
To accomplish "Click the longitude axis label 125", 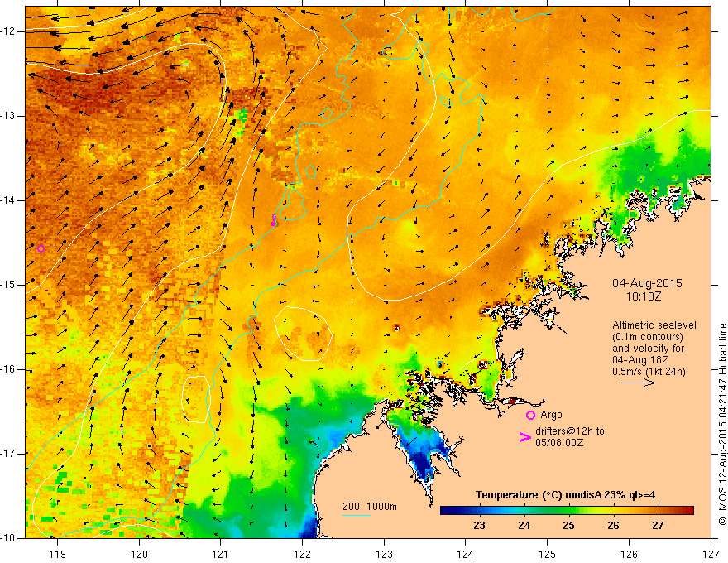I will point(548,554).
